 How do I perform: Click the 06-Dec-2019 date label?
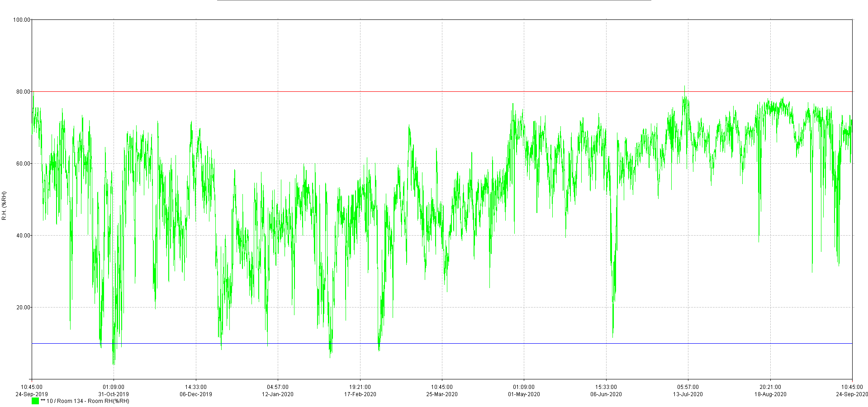(196, 394)
